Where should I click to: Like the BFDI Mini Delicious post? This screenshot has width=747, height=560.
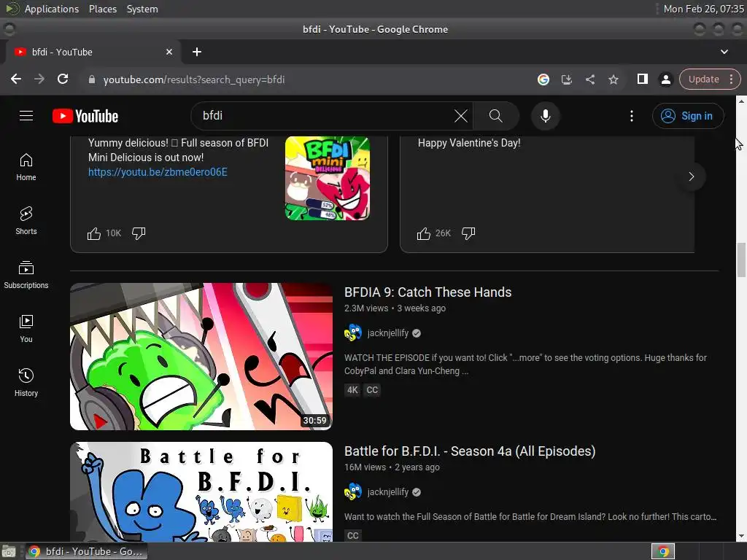[94, 233]
